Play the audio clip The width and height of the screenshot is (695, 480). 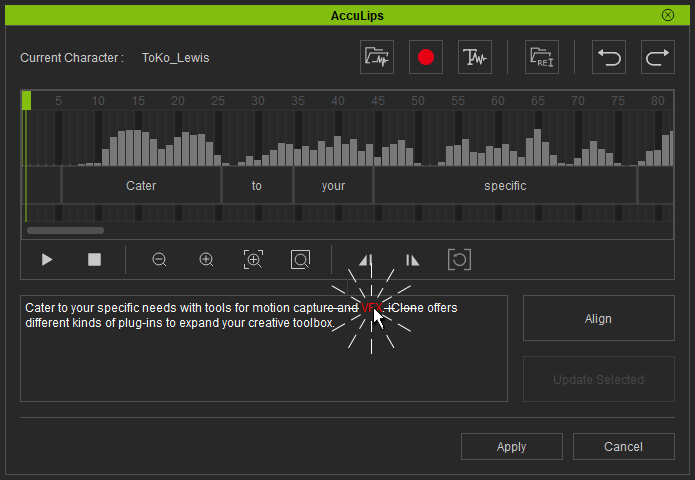47,260
